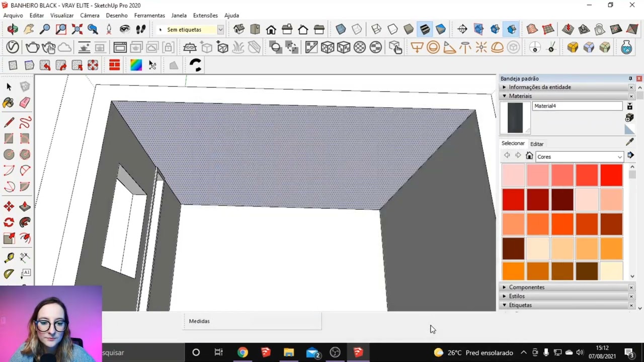This screenshot has width=644, height=362.
Task: Open the materials Details arrow menu
Action: [630, 155]
